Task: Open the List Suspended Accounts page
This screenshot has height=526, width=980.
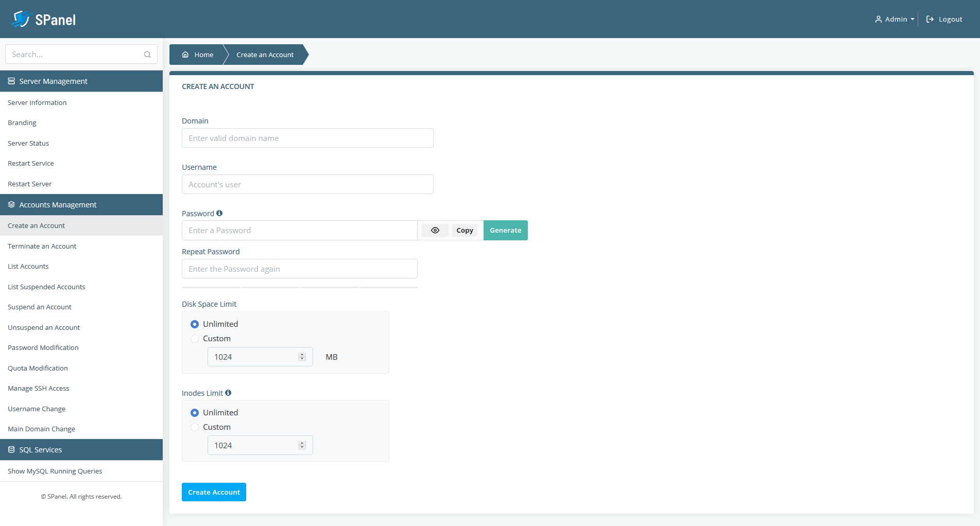Action: [46, 287]
